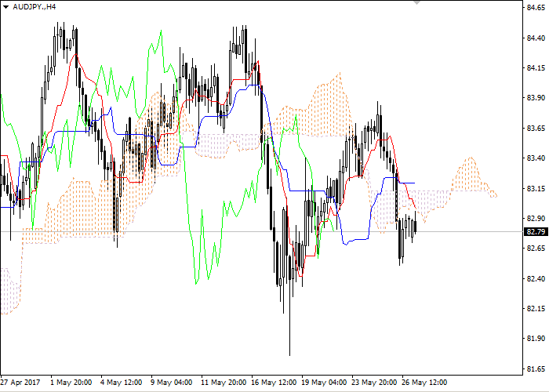The image size is (549, 392).
Task: Click the 84.40 price axis label
Action: coord(536,38)
